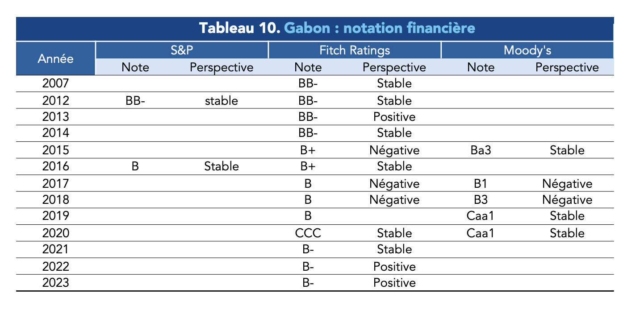Select Fitch's "Négative" perspective for 2018
This screenshot has height=314, width=644.
[394, 200]
